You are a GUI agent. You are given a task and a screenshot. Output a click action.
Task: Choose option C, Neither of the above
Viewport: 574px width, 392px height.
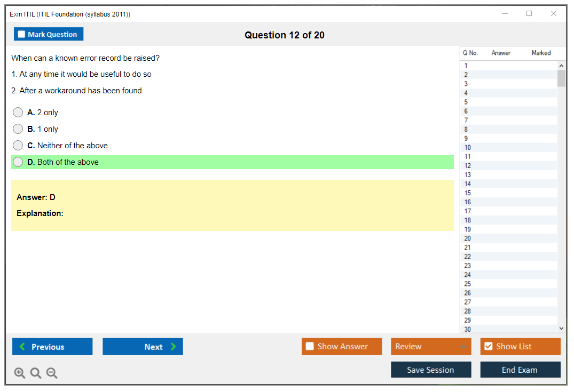click(x=18, y=146)
